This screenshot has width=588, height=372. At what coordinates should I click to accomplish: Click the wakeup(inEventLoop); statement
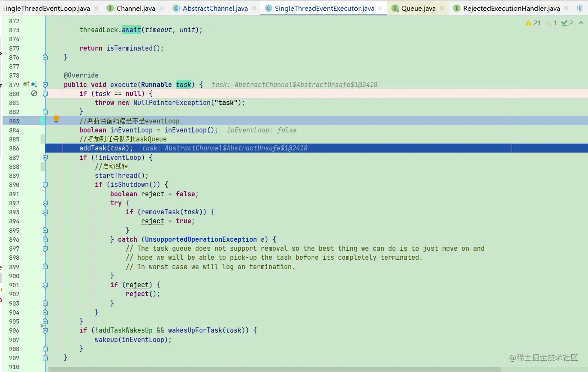(x=133, y=340)
